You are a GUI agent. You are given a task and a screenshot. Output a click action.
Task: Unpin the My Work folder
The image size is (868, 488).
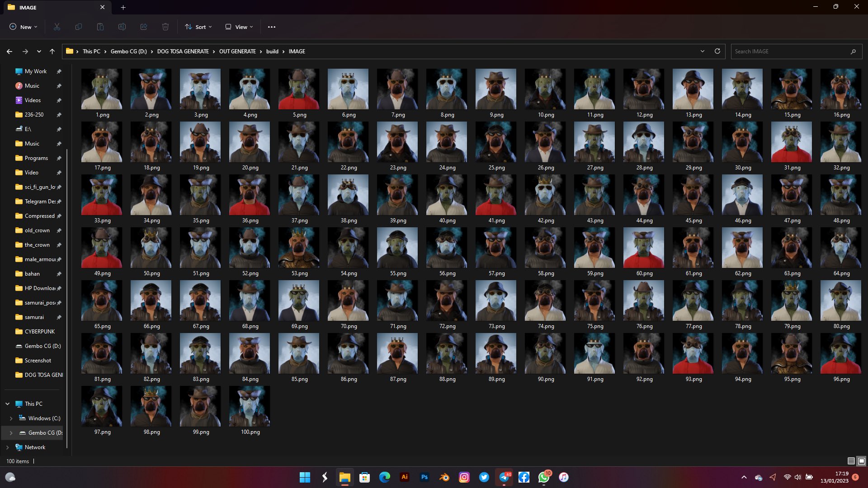pyautogui.click(x=59, y=71)
